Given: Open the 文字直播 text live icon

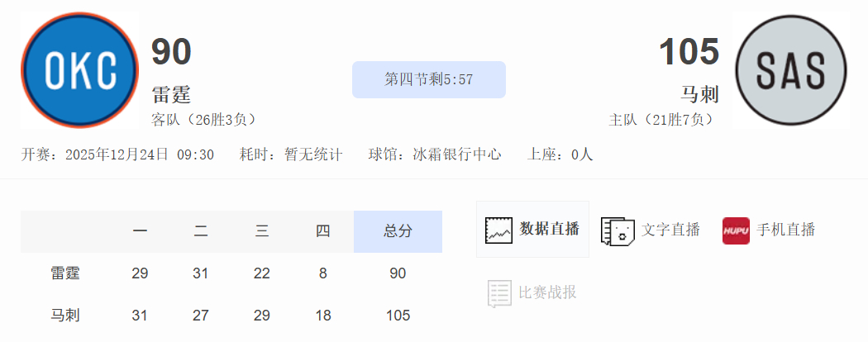Looking at the screenshot, I should point(618,230).
